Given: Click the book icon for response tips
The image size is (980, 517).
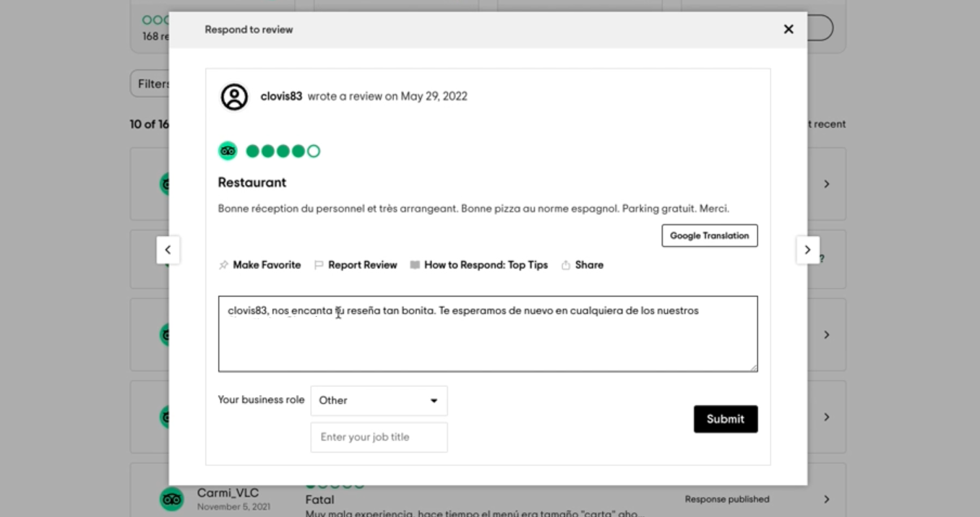Looking at the screenshot, I should click(415, 265).
